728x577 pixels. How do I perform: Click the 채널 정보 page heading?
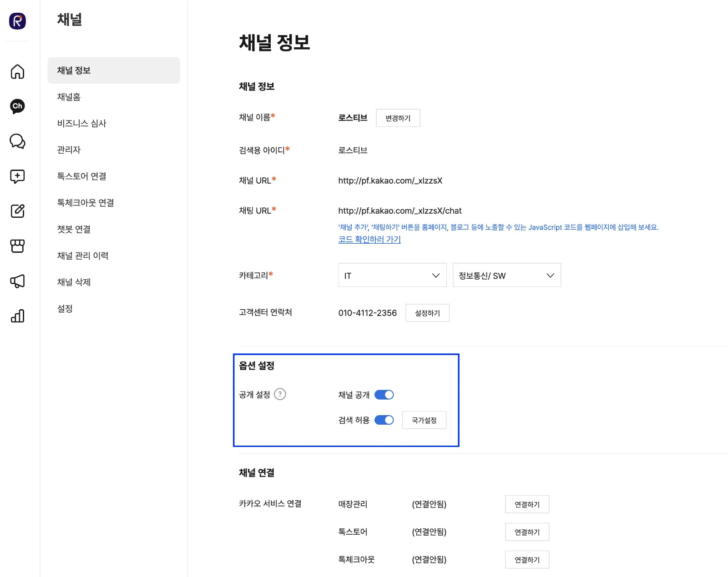click(274, 42)
